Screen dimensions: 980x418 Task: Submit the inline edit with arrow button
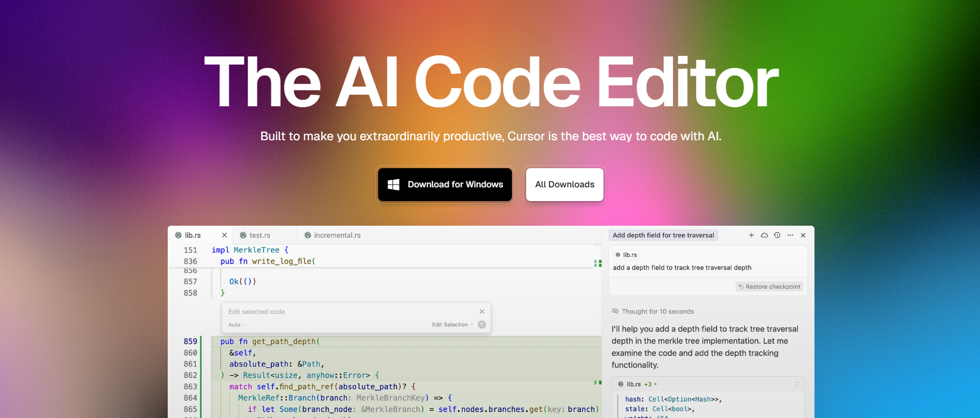(482, 325)
